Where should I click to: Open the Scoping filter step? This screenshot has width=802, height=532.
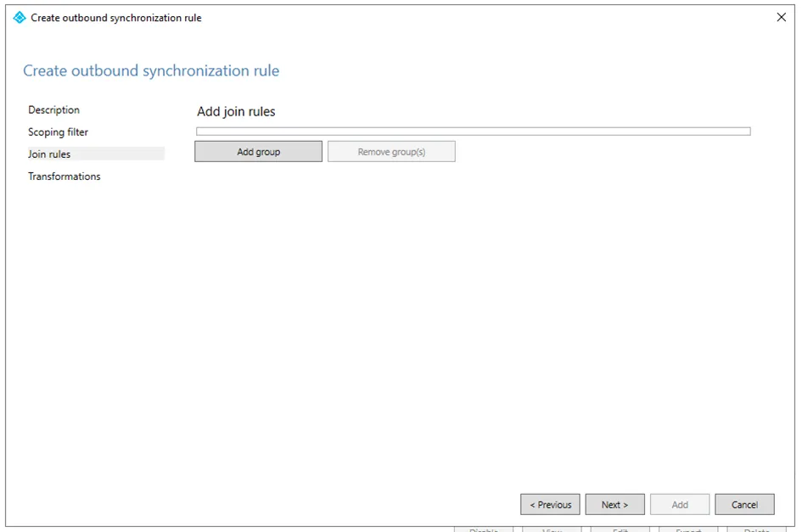58,132
